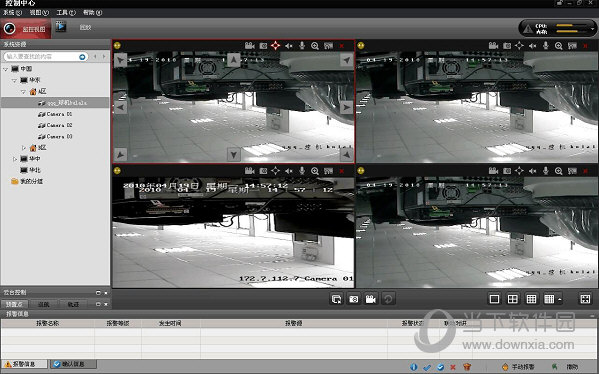Open the 预置点 preset tab
The height and width of the screenshot is (374, 599).
15,304
